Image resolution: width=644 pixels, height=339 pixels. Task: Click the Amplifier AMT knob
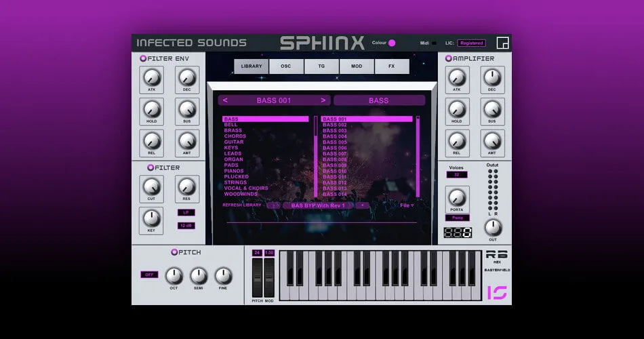492,141
